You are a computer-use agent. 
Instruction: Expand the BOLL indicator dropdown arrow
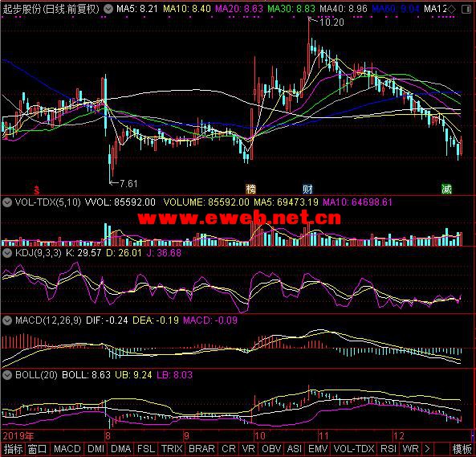[x=7, y=375]
